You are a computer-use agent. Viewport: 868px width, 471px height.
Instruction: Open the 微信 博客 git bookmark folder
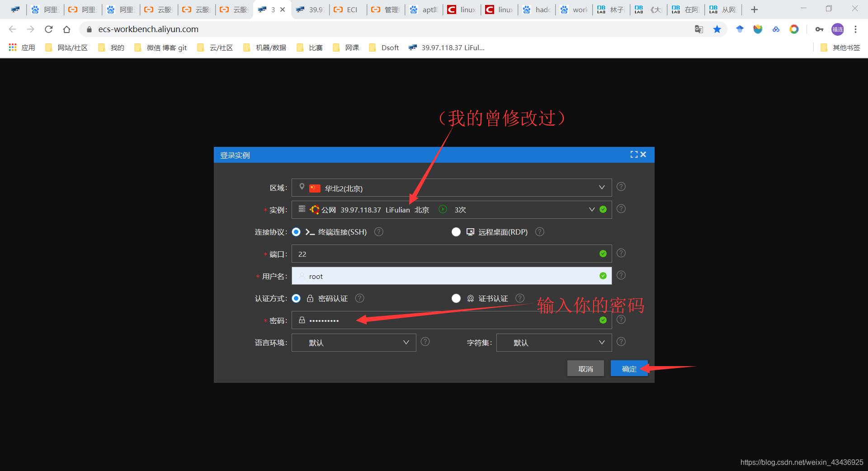click(x=160, y=47)
